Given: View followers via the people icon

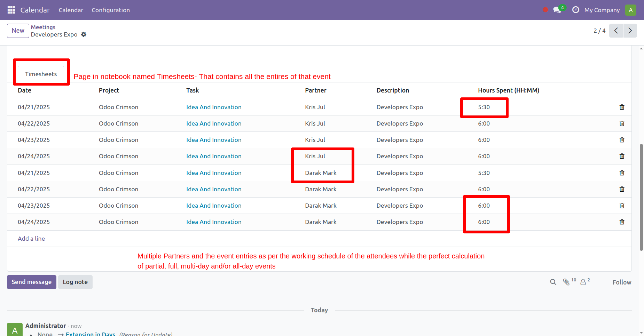Looking at the screenshot, I should (583, 282).
